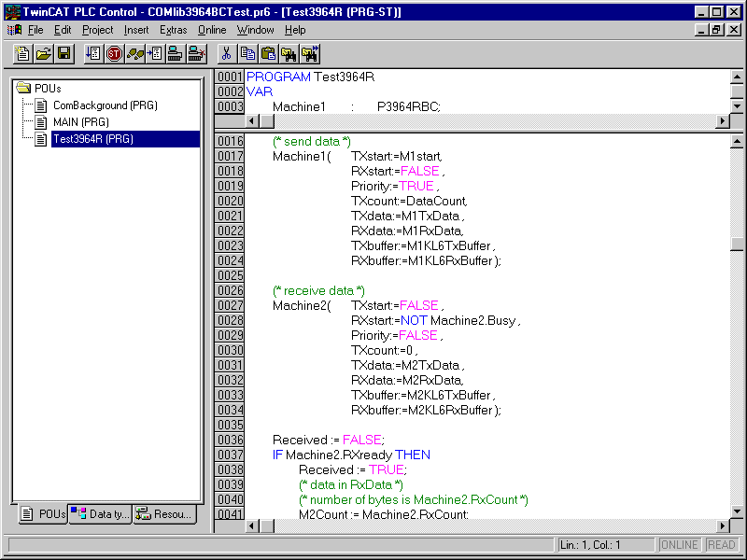Click the document icon beside ComBackground (PRG)
The height and width of the screenshot is (560, 747).
click(x=41, y=105)
